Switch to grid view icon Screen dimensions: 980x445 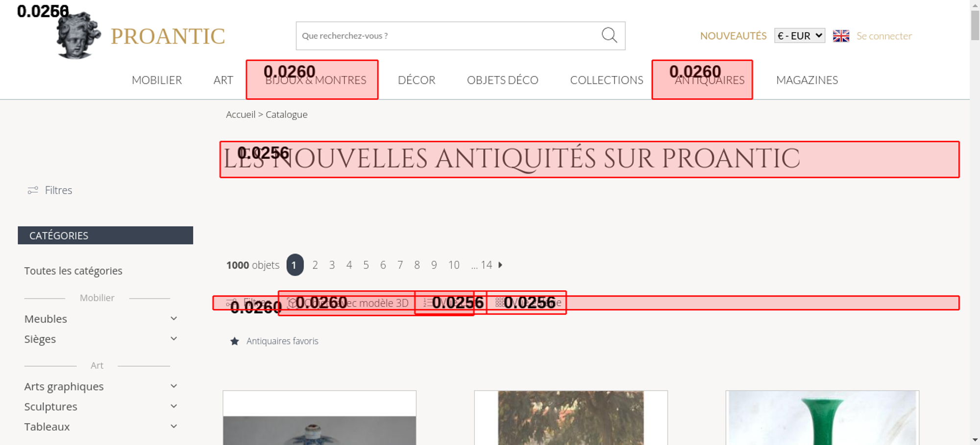click(499, 303)
